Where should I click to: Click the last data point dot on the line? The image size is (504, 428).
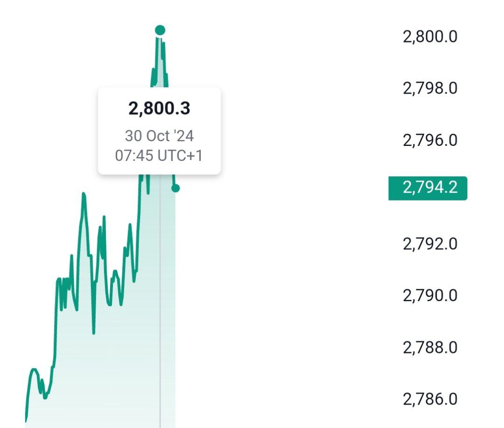(175, 188)
